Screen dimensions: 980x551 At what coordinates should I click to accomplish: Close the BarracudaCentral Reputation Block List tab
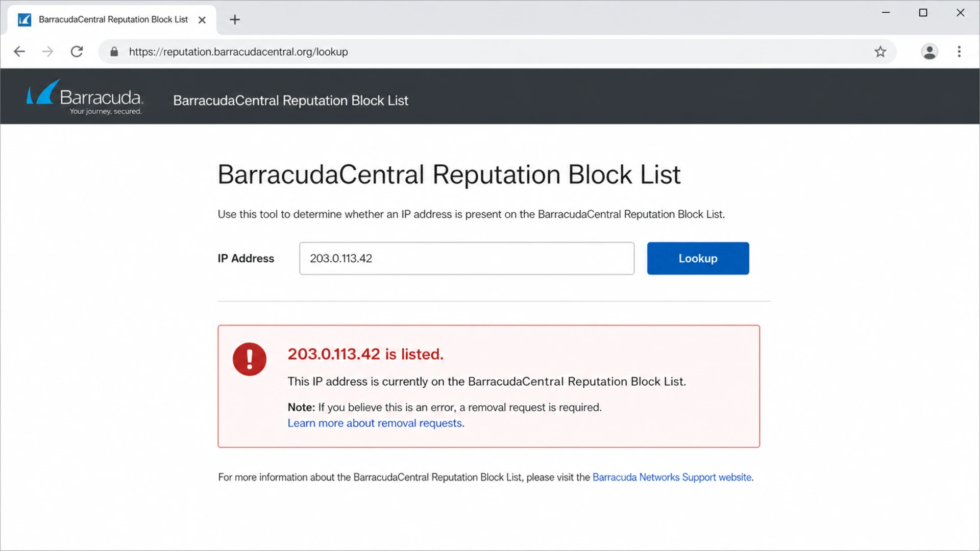pos(202,20)
